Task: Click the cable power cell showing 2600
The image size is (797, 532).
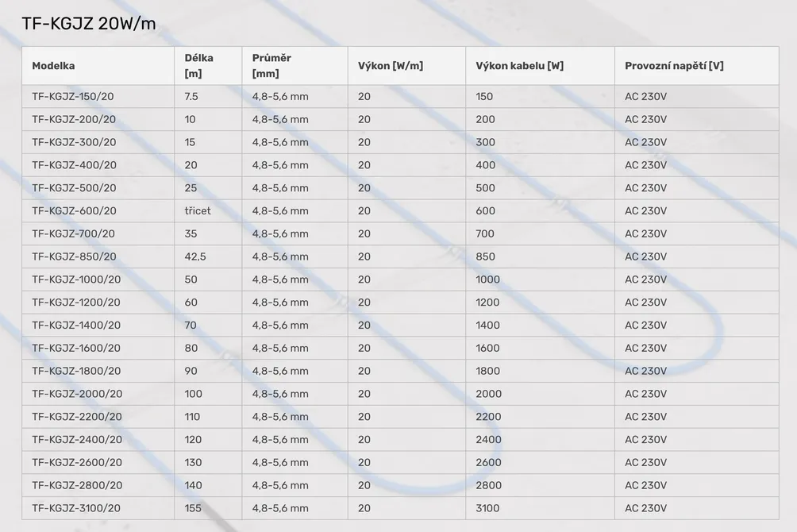Action: pos(488,463)
